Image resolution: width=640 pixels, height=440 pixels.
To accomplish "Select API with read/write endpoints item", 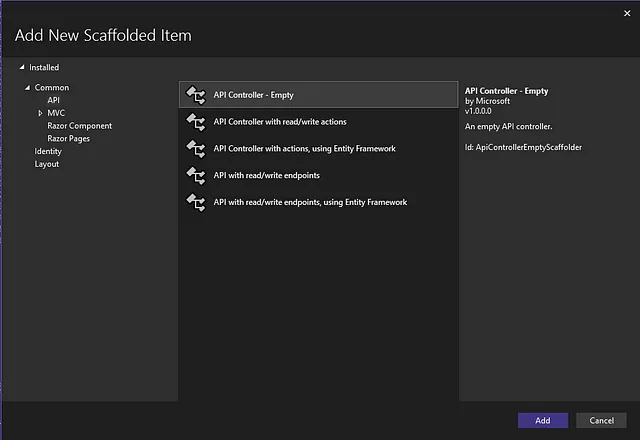I will 318,176.
